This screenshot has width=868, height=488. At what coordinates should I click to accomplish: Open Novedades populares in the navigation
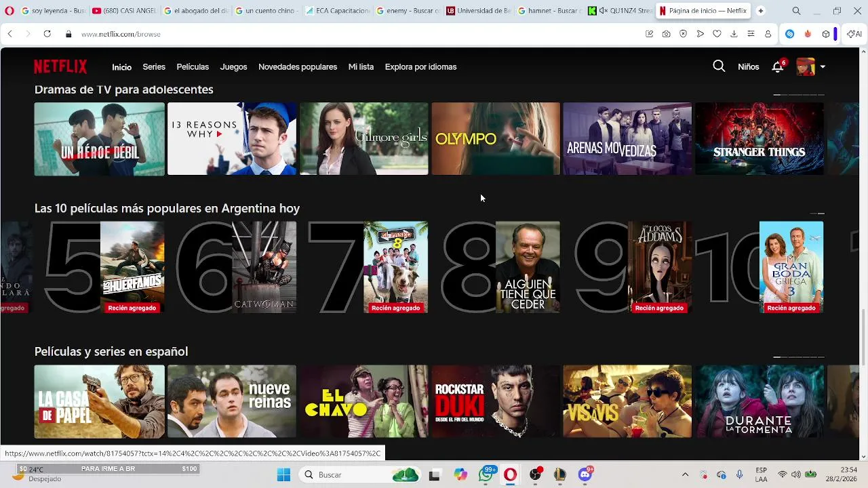[298, 67]
